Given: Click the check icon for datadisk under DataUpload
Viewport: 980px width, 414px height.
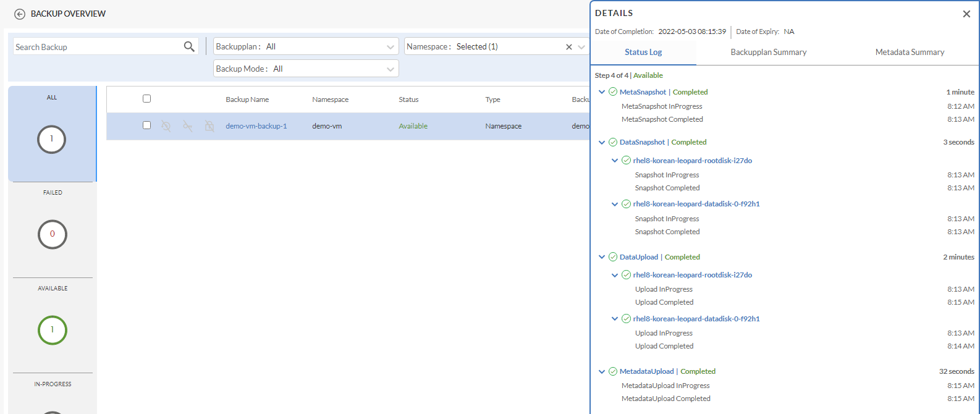Looking at the screenshot, I should click(x=626, y=319).
